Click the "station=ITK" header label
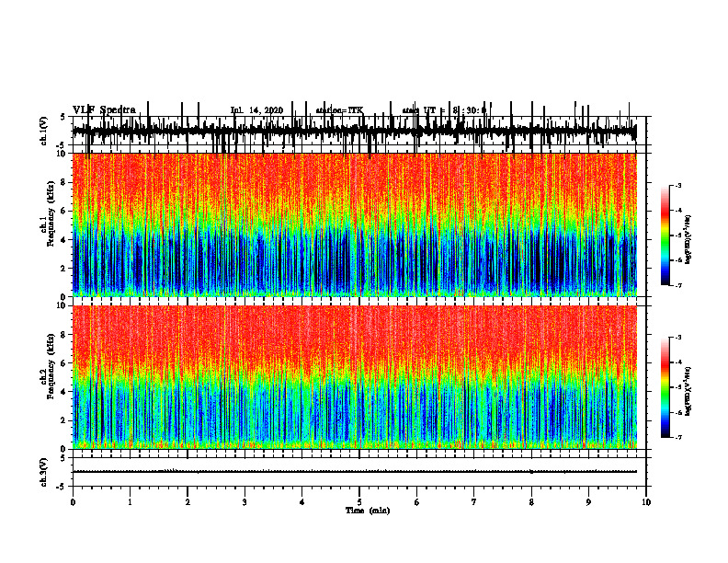 (339, 110)
